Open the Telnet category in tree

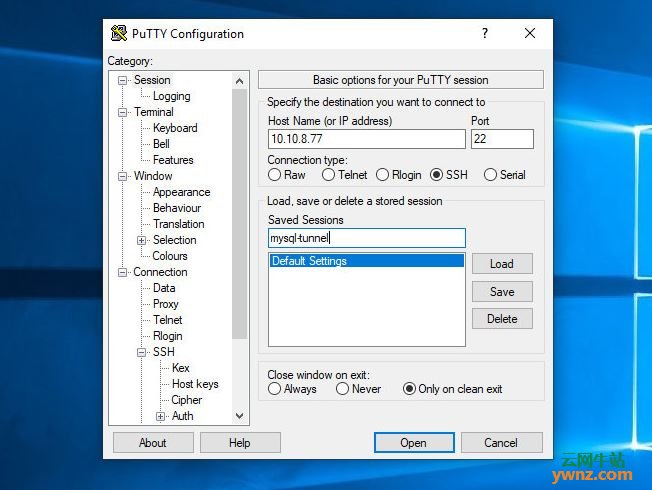[x=168, y=320]
